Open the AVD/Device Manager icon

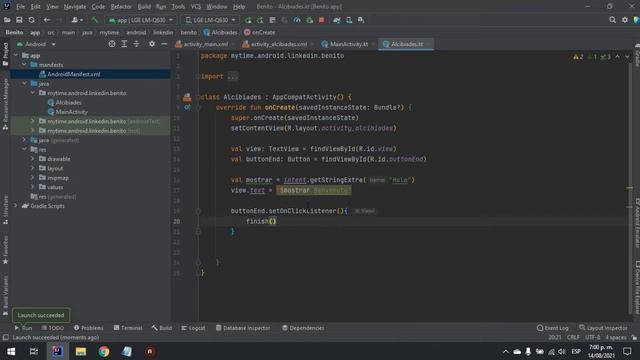pos(349,20)
